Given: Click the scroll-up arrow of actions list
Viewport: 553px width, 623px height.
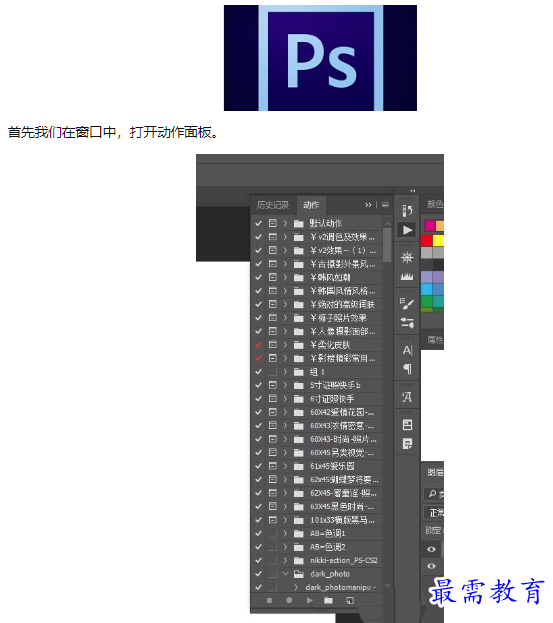Looking at the screenshot, I should [x=387, y=224].
